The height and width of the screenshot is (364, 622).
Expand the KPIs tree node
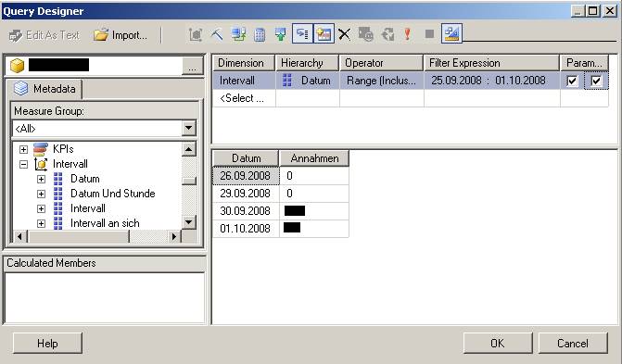[x=23, y=149]
